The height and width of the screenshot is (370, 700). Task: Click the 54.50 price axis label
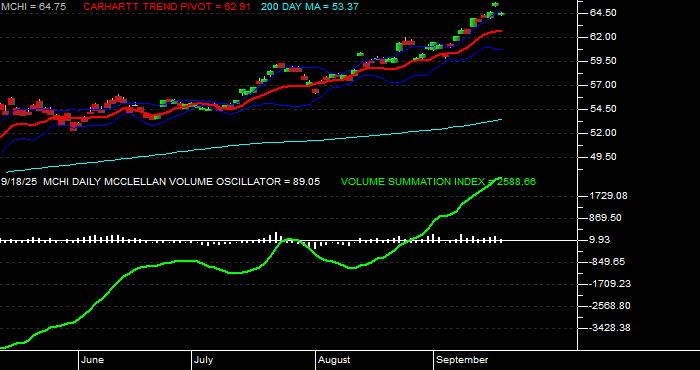click(603, 109)
